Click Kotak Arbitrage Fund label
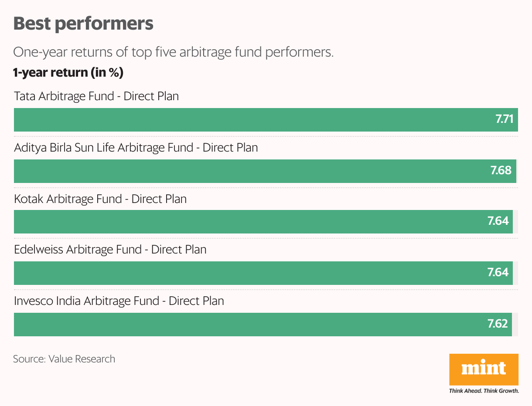This screenshot has height=406, width=532. (x=100, y=199)
